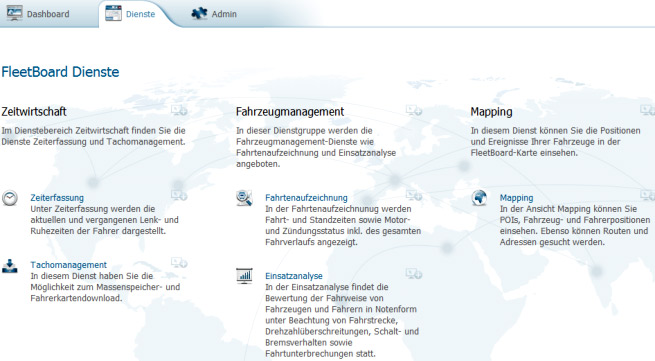Click the add-to-dashboard icon beside Zeitwirtschaft heading
Screen dimensions: 655x361
click(x=179, y=110)
